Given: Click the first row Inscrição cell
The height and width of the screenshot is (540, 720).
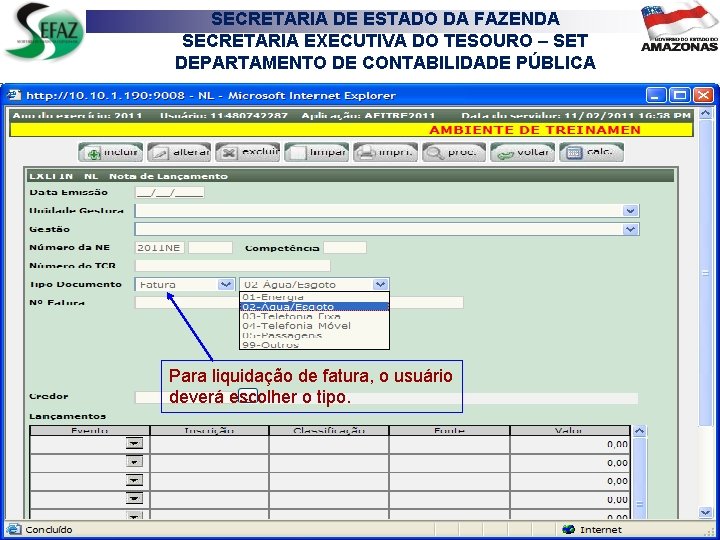Looking at the screenshot, I should point(209,444).
